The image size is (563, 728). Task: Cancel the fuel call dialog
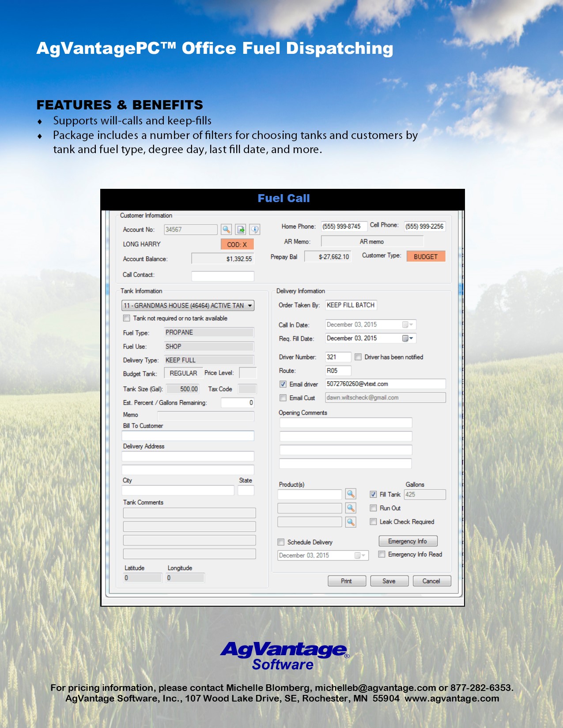(x=431, y=581)
